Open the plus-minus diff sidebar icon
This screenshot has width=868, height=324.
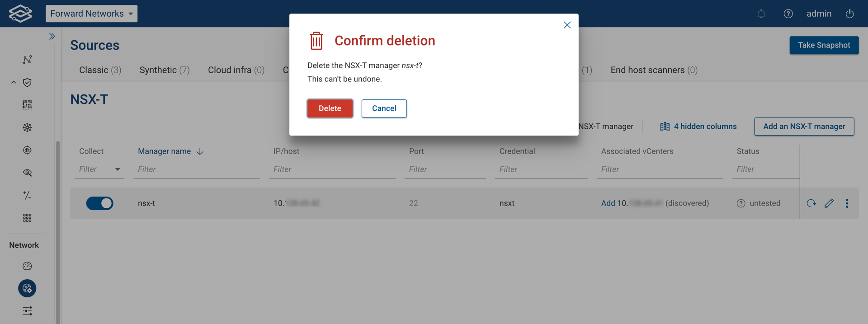(x=27, y=195)
